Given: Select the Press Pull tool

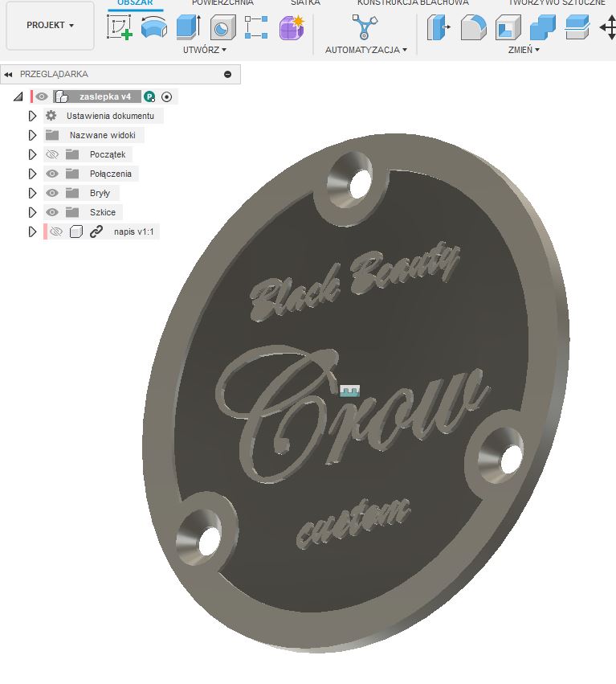Looking at the screenshot, I should click(x=439, y=27).
